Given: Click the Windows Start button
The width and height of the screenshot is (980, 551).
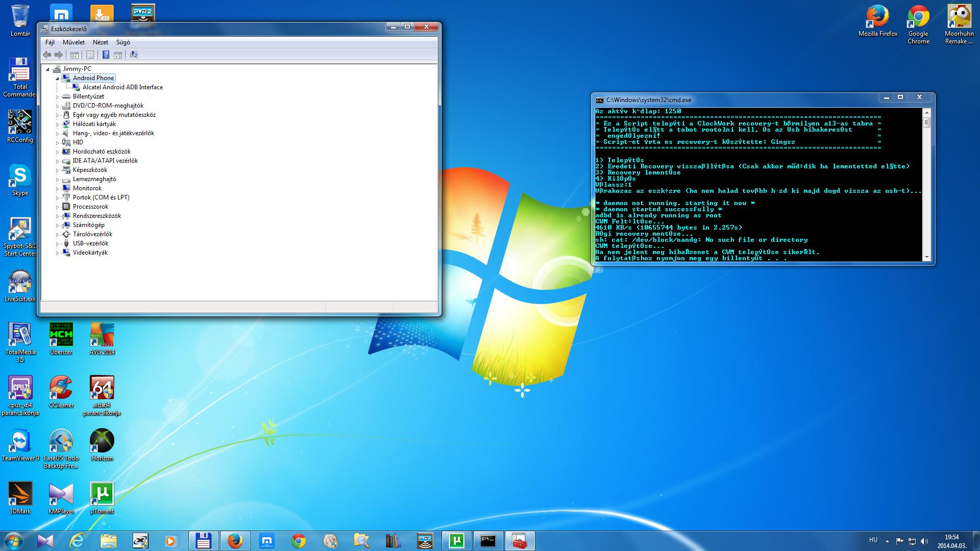Looking at the screenshot, I should [13, 541].
